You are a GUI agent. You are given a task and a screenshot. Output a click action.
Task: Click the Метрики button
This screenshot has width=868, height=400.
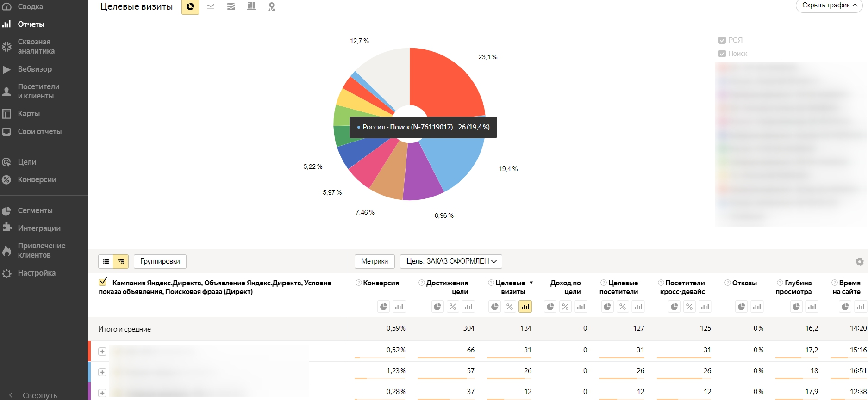coord(375,261)
